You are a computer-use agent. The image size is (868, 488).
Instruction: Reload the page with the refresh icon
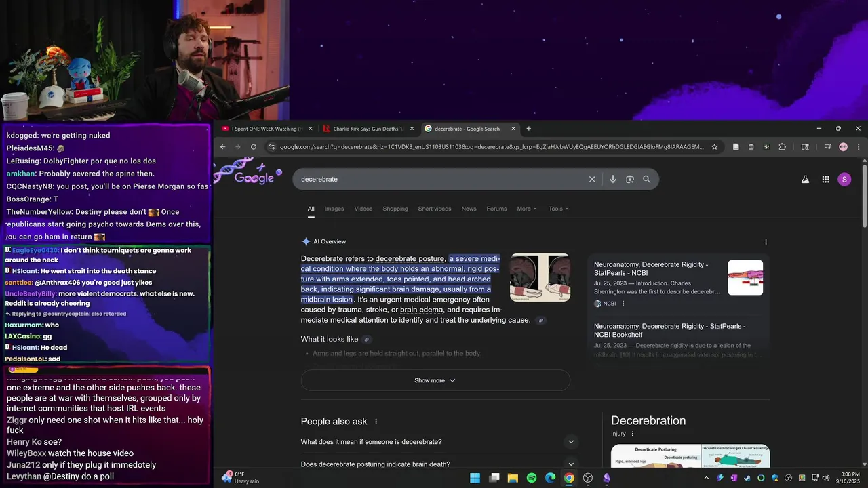click(254, 146)
